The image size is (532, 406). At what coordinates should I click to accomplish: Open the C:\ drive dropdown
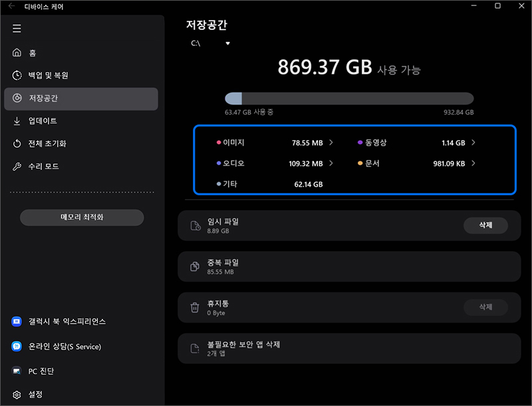tap(210, 44)
